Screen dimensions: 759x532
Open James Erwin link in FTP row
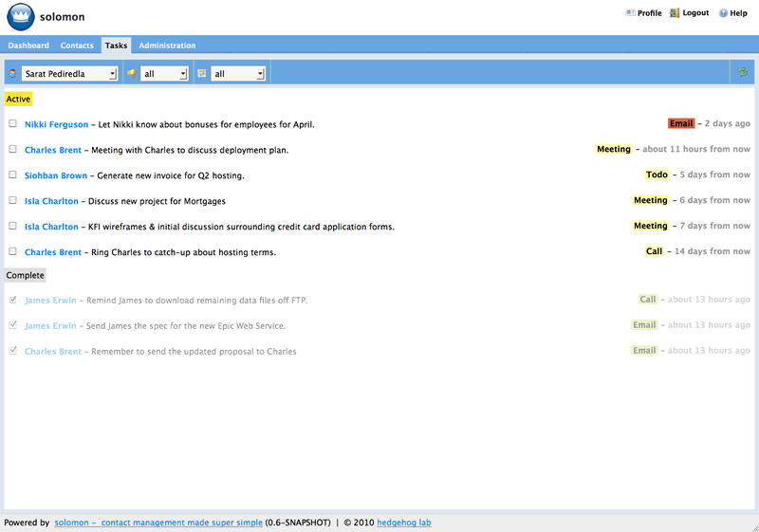(x=51, y=301)
